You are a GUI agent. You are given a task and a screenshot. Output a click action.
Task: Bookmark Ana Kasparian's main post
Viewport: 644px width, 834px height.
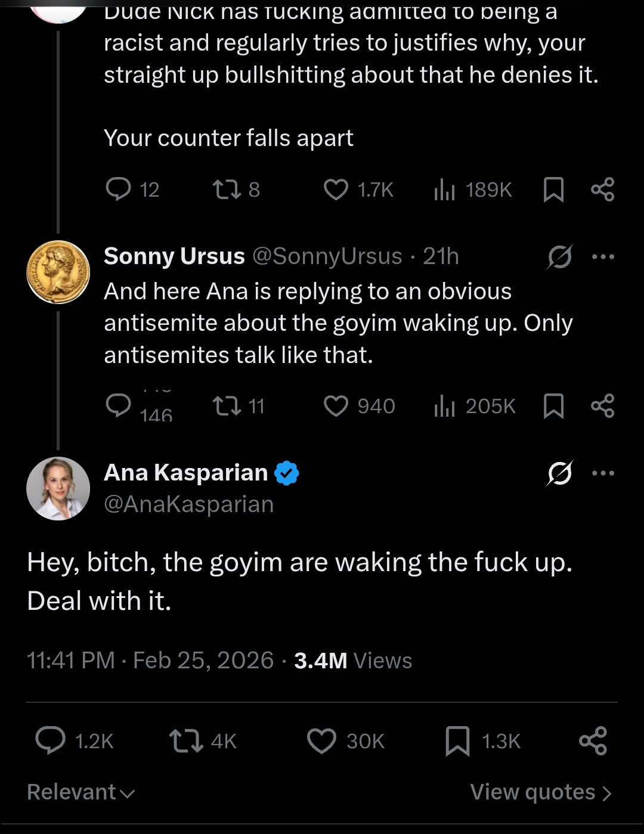tap(457, 741)
